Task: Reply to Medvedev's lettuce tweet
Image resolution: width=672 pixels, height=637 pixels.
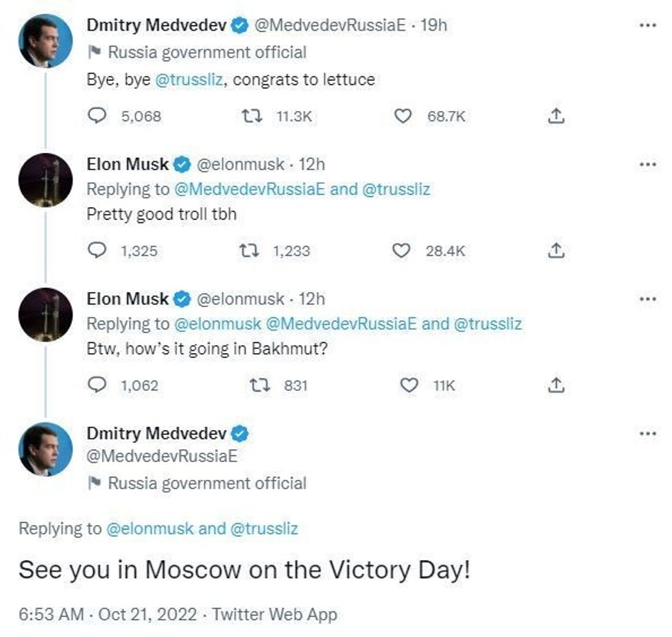Action: [x=98, y=117]
